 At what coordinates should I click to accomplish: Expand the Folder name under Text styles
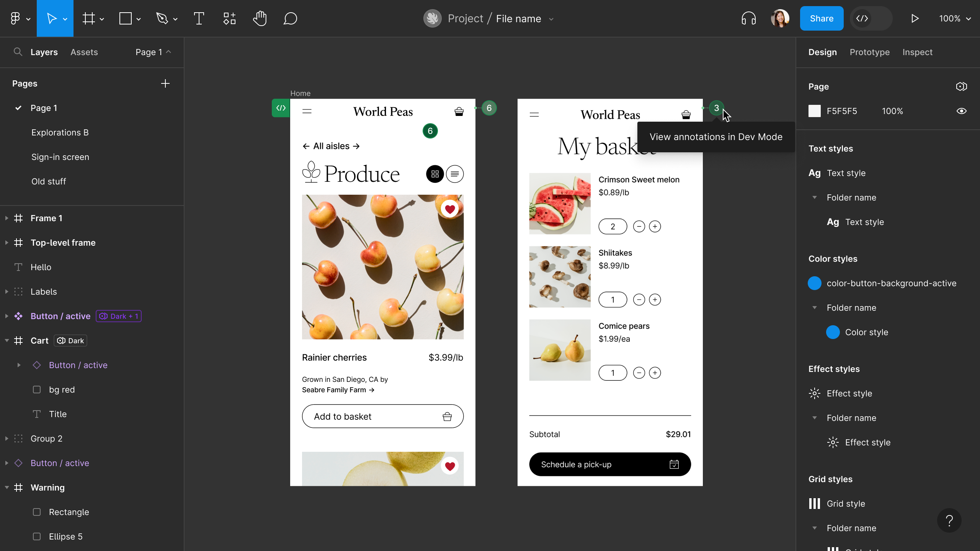pyautogui.click(x=814, y=197)
